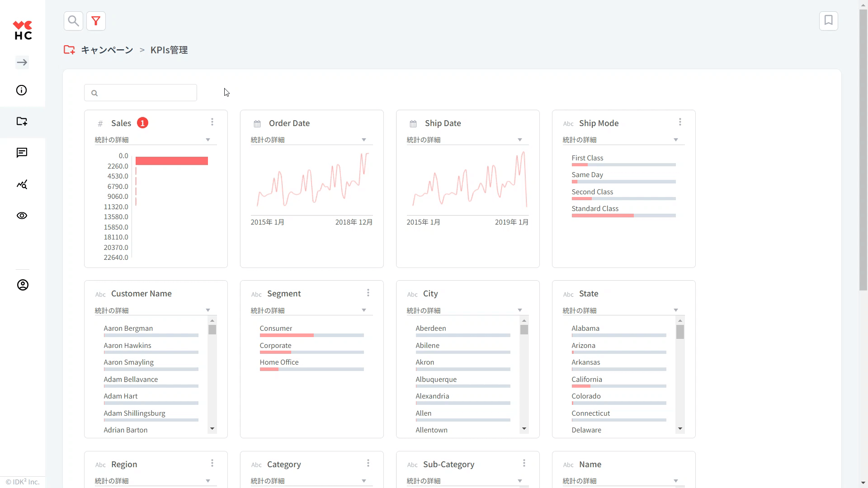868x488 pixels.
Task: Open the red filter funnel button
Action: 96,21
